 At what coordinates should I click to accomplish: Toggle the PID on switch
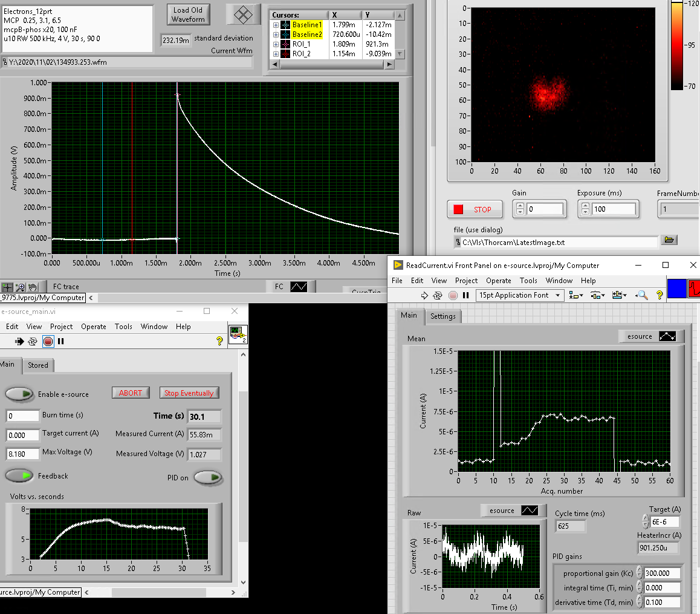click(208, 478)
